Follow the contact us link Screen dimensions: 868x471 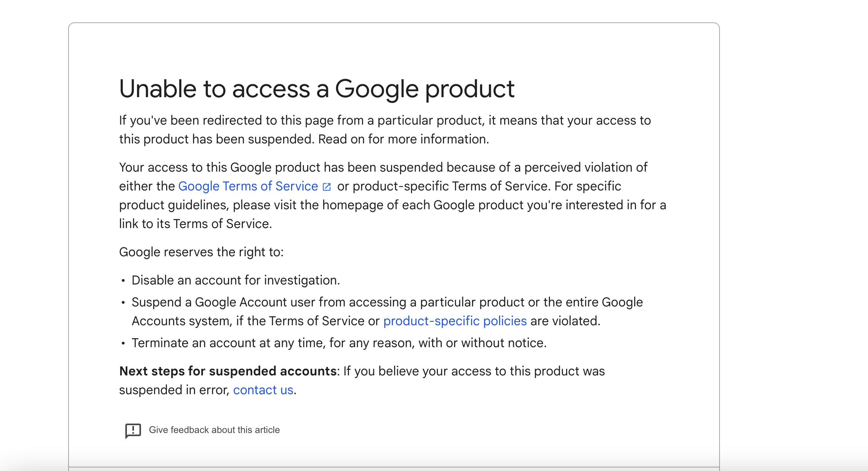(263, 390)
